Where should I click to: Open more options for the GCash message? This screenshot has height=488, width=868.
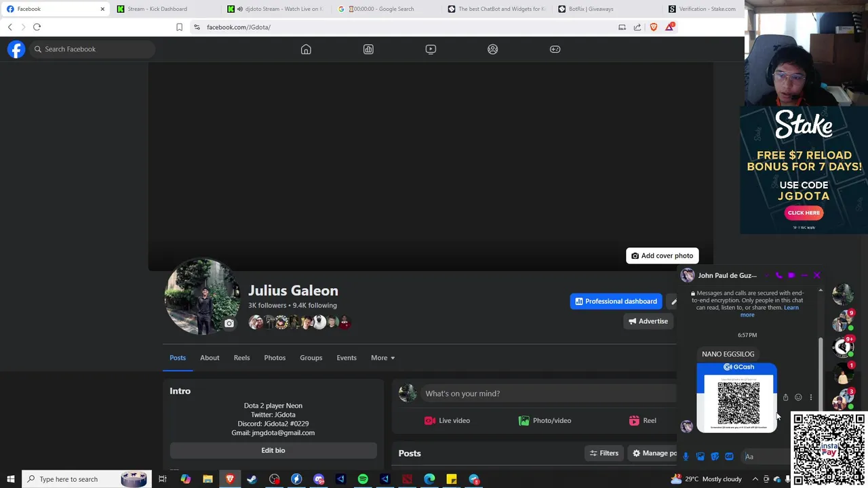pyautogui.click(x=810, y=397)
